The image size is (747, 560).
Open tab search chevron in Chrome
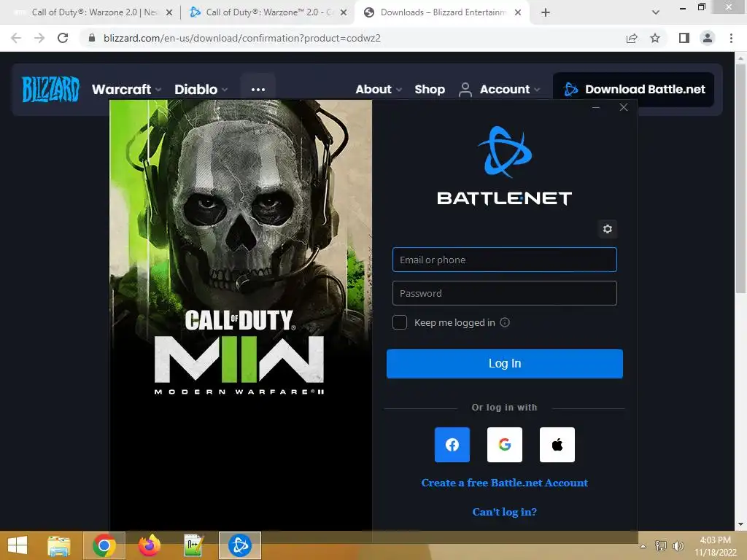pos(656,12)
